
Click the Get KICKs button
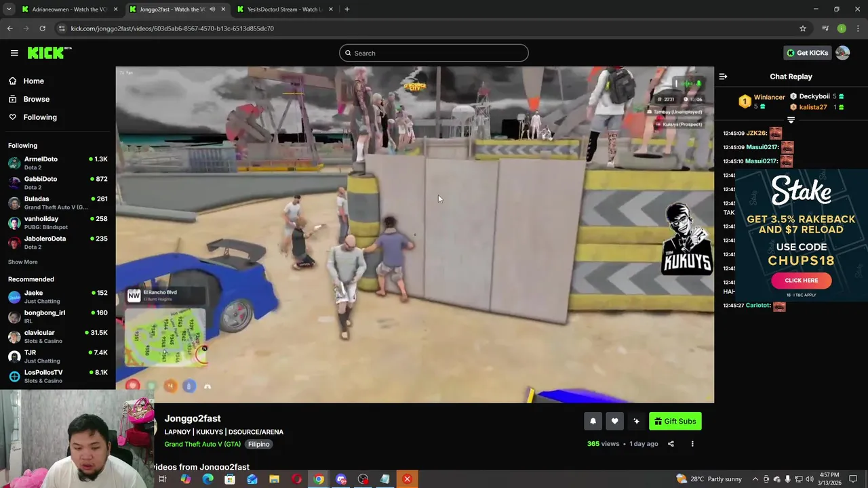point(807,53)
